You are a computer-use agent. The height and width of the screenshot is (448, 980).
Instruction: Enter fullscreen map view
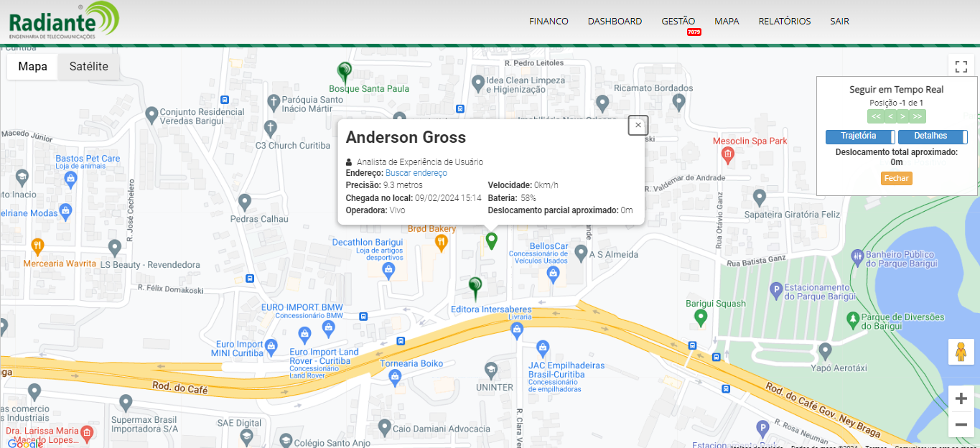click(961, 67)
